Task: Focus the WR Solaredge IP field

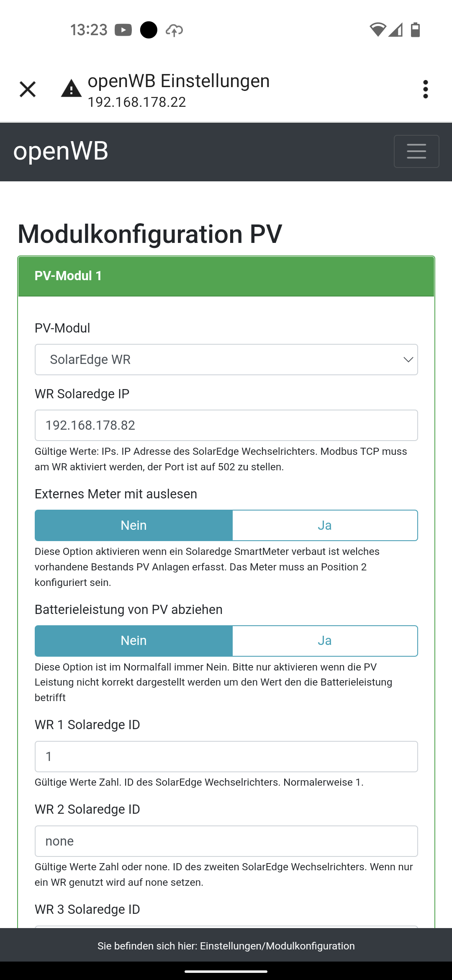Action: 226,426
